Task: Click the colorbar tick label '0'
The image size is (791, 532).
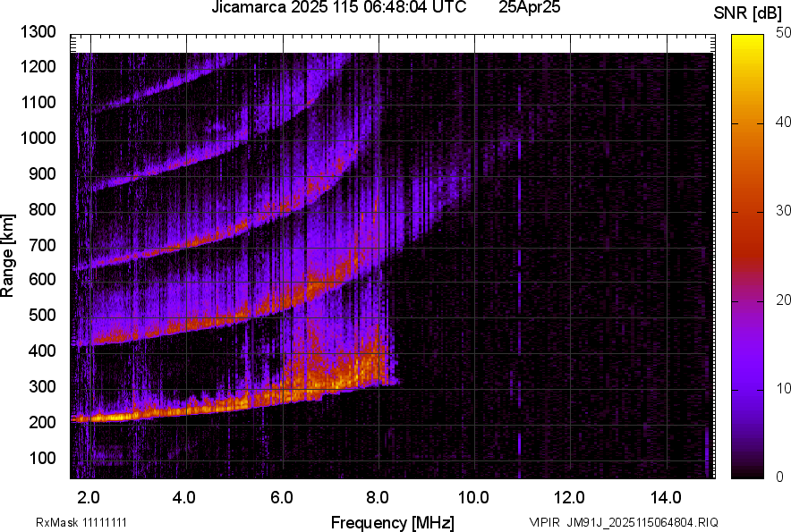Action: 780,477
